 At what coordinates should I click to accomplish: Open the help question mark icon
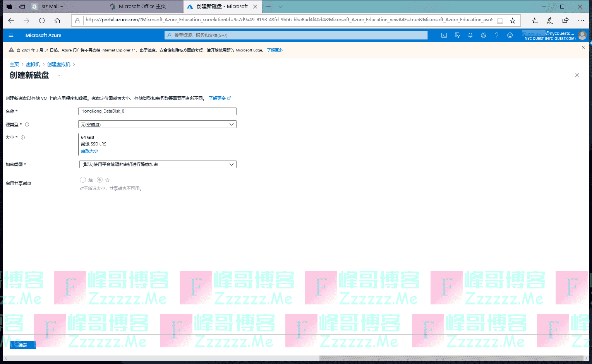tap(497, 35)
